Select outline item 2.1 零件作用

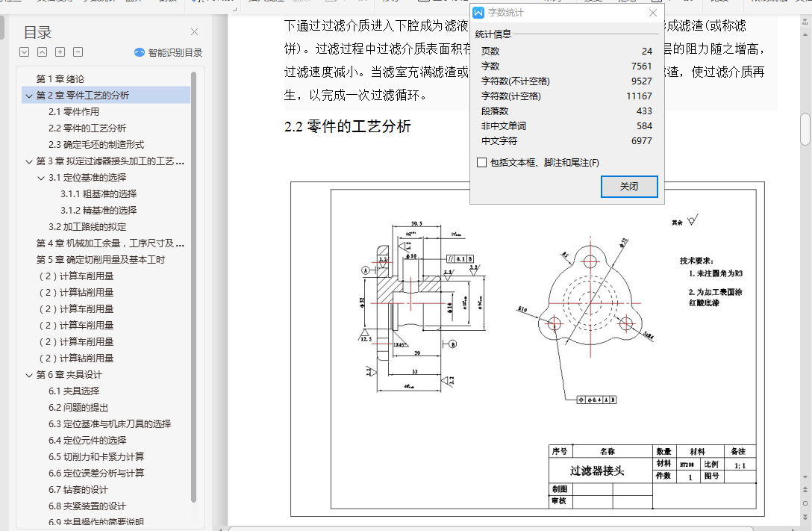pos(74,112)
